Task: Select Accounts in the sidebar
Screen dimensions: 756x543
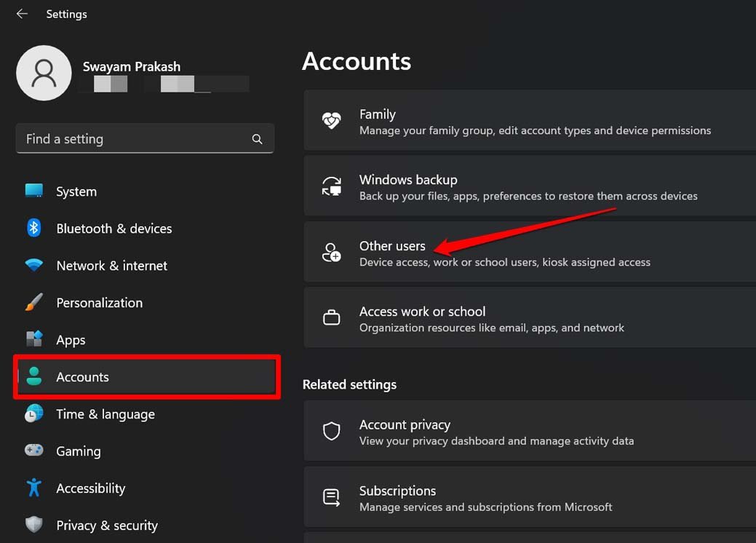Action: tap(82, 377)
